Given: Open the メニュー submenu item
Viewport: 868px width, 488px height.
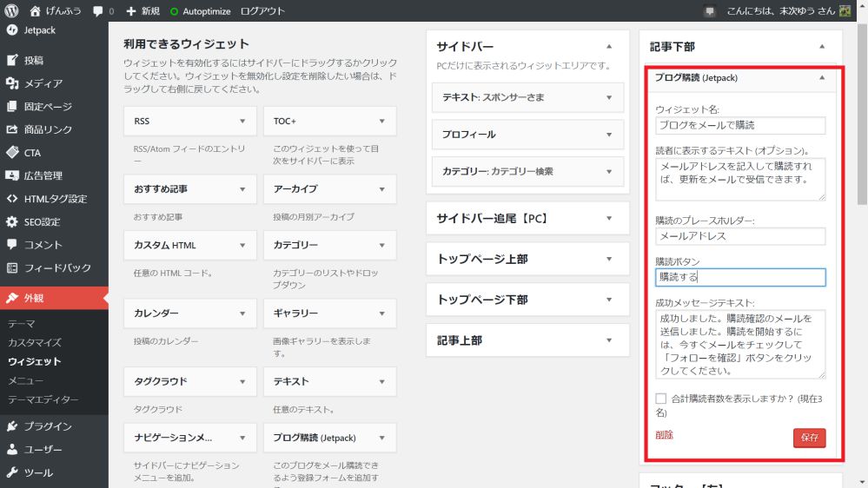Looking at the screenshot, I should click(x=25, y=380).
